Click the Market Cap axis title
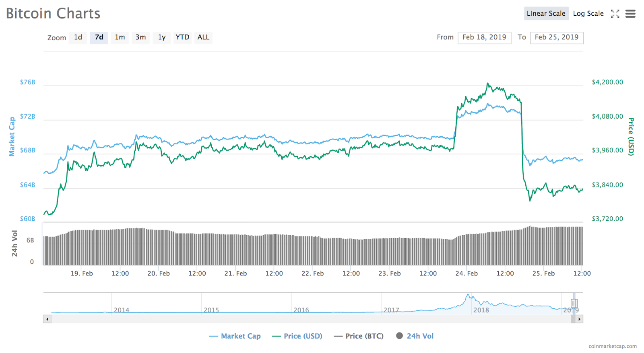Viewport: 644px width, 353px height. pyautogui.click(x=12, y=137)
